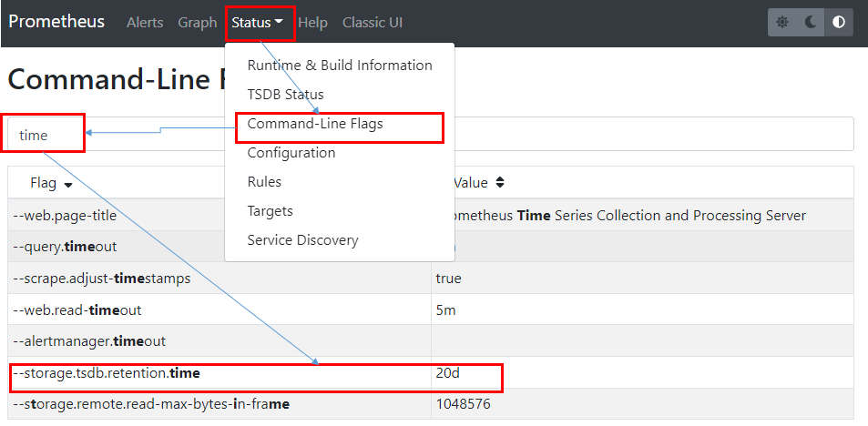Screen dimensions: 868x426
Task: Click the Command-Line page heading
Action: point(116,79)
